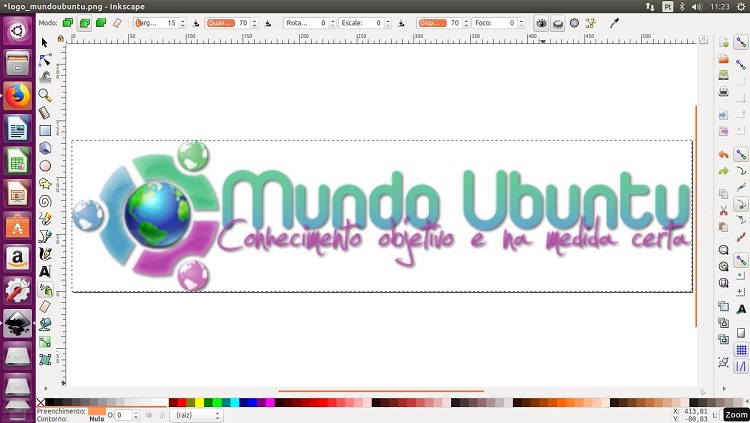750x423 pixels.
Task: Select the Paint Bucket fill tool
Action: coord(45,324)
